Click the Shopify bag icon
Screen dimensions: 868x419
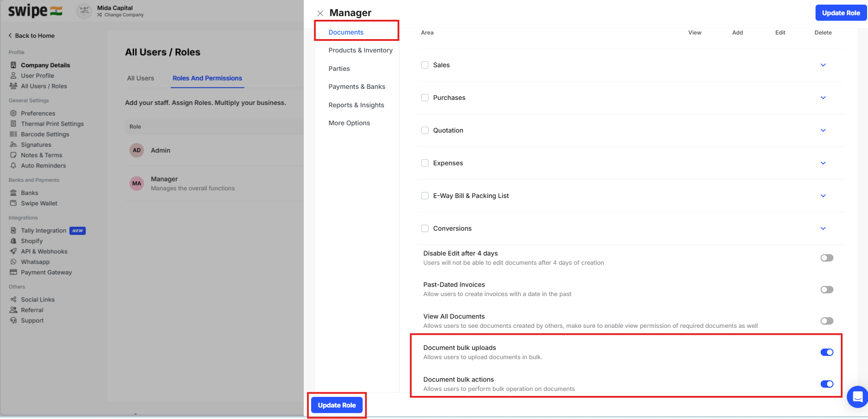13,241
